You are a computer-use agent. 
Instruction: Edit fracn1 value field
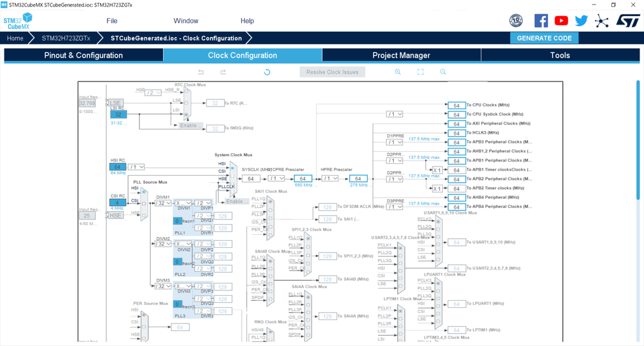coord(177,221)
